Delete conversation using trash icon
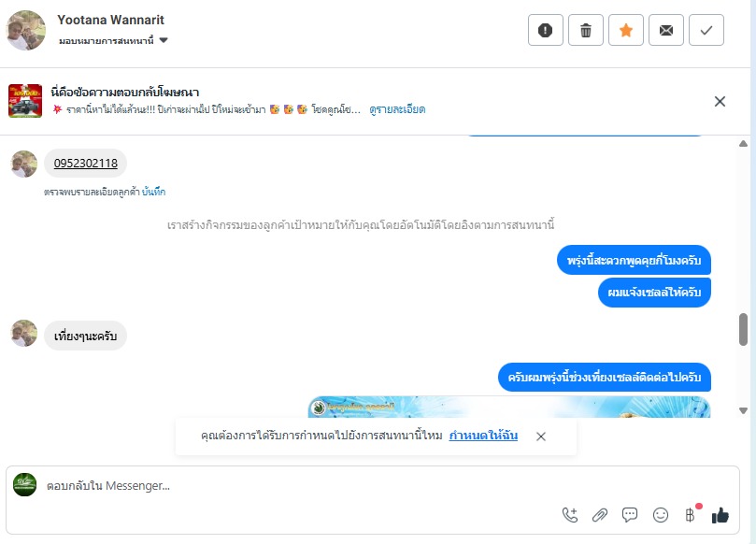Viewport: 756px width, 544px height. 586,31
